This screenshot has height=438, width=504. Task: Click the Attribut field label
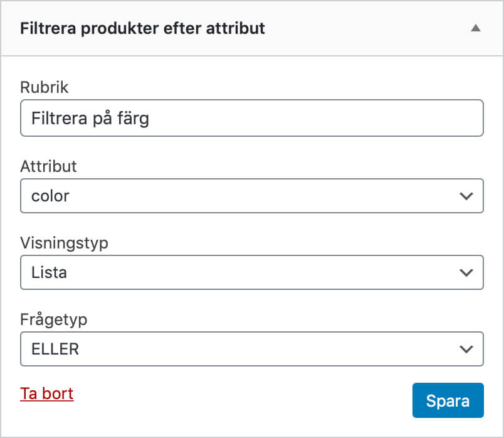pos(48,166)
